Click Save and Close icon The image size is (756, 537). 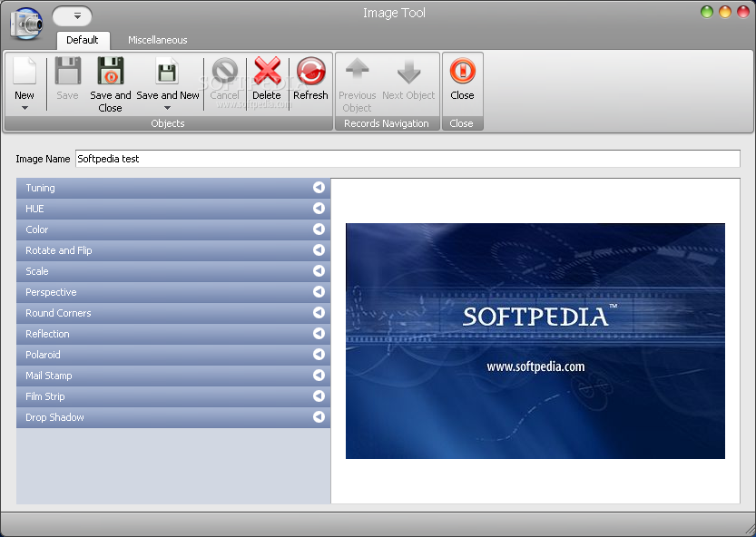point(111,71)
